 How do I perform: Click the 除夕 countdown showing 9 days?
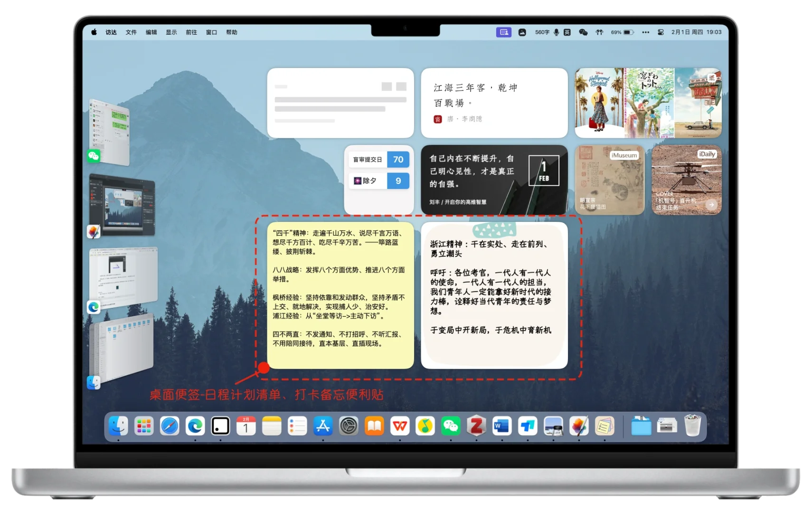378,181
